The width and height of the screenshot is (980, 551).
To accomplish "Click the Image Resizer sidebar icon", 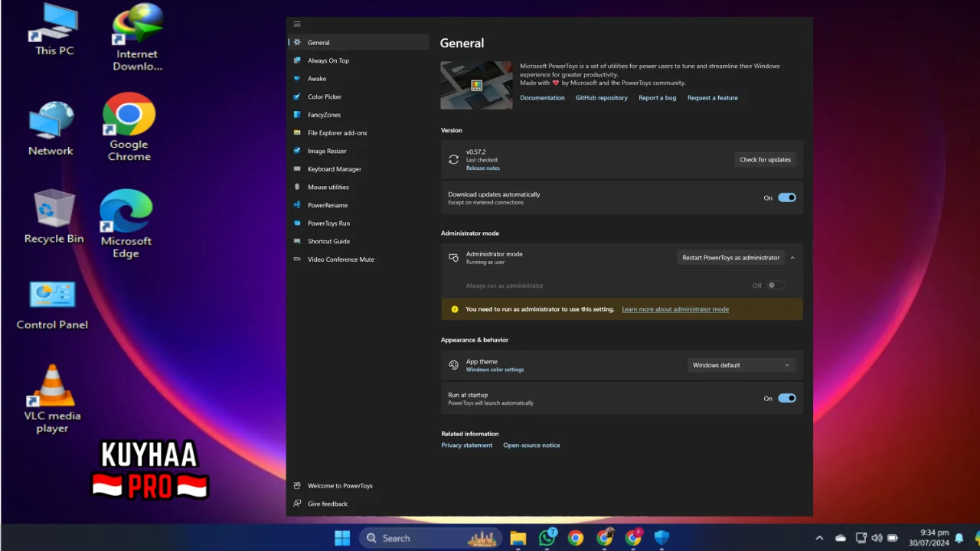I will [x=297, y=152].
